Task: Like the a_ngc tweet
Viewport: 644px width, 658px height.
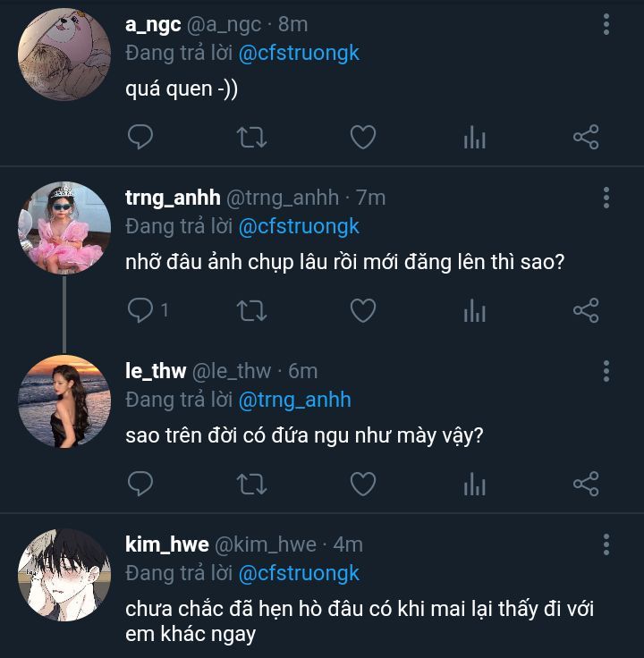Action: pyautogui.click(x=362, y=137)
